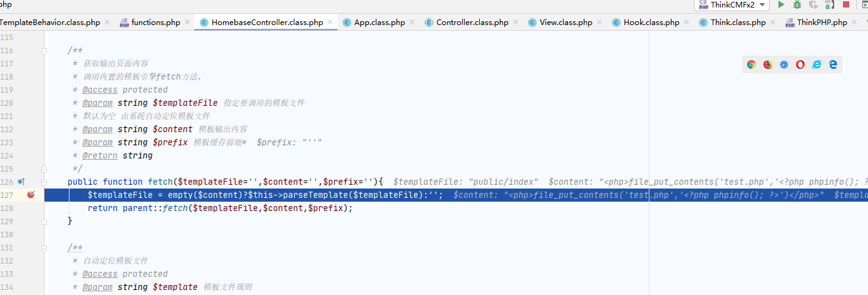Click @param tag for $prefix
This screenshot has width=868, height=295.
click(97, 142)
